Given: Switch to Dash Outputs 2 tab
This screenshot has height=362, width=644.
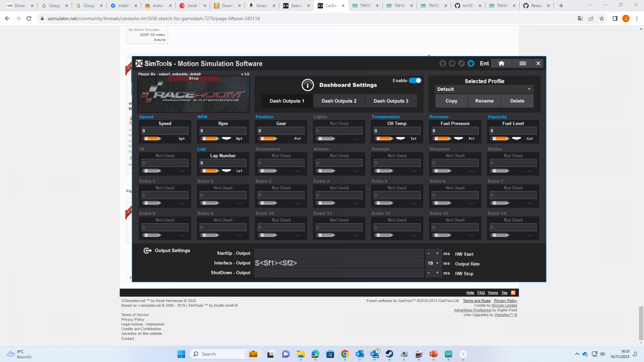Looking at the screenshot, I should pos(339,101).
